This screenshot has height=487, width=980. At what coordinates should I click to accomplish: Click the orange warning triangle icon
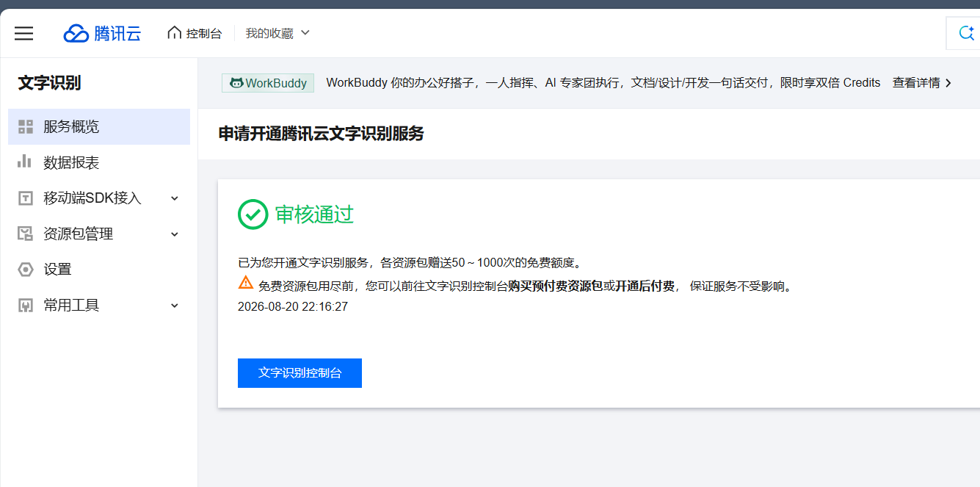tap(246, 282)
